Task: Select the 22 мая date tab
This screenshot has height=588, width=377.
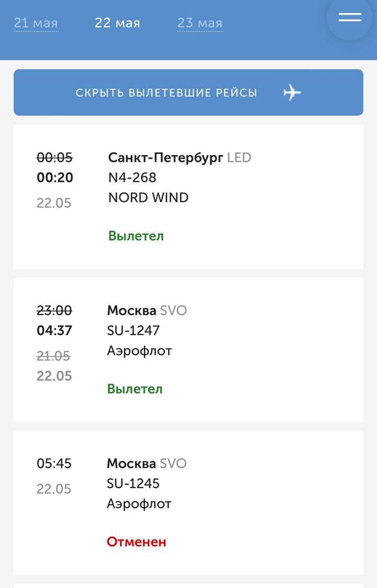Action: click(x=117, y=23)
